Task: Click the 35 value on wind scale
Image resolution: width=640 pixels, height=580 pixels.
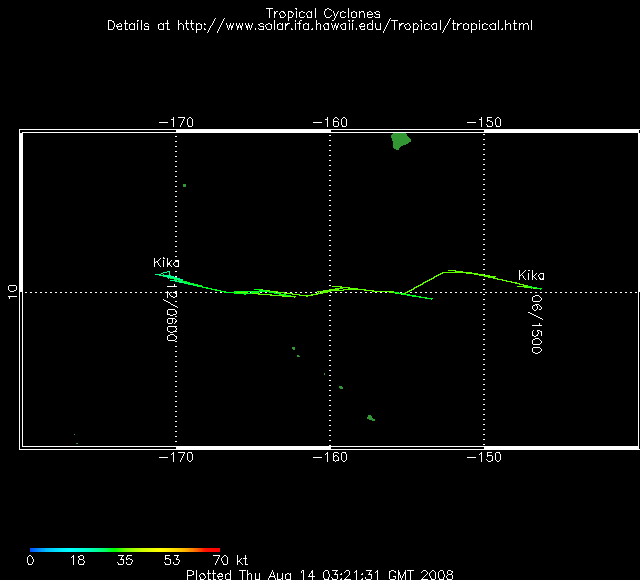Action: (x=125, y=561)
